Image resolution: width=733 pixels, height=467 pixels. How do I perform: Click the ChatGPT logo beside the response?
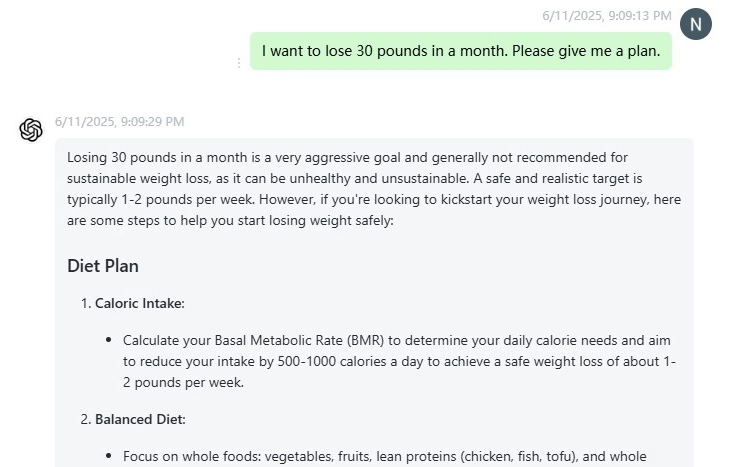click(x=31, y=130)
